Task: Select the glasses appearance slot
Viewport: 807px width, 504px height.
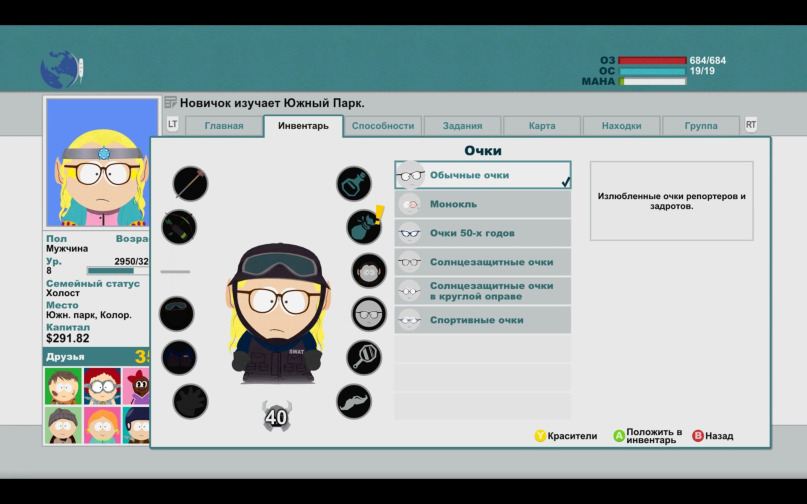Action: 368,314
